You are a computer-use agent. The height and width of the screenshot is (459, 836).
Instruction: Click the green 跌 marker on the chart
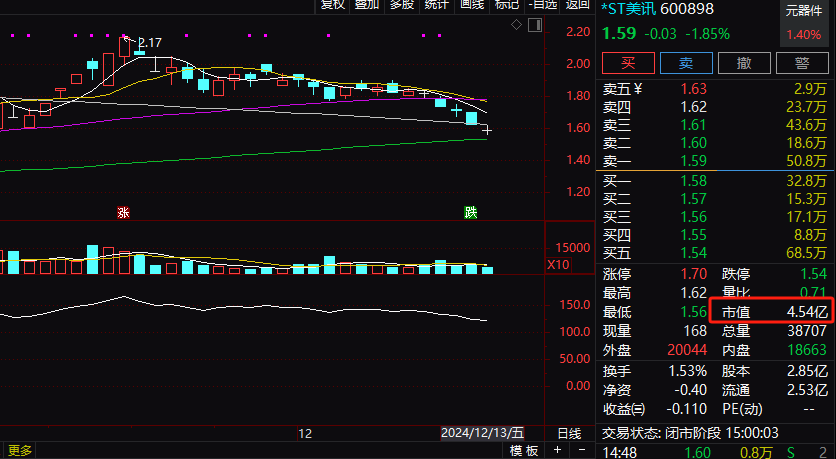(x=471, y=212)
